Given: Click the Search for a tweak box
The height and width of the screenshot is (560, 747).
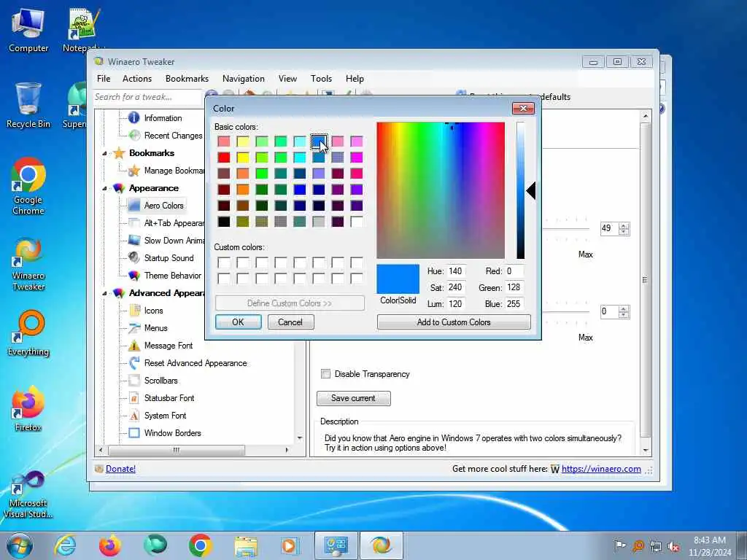Looking at the screenshot, I should tap(147, 97).
